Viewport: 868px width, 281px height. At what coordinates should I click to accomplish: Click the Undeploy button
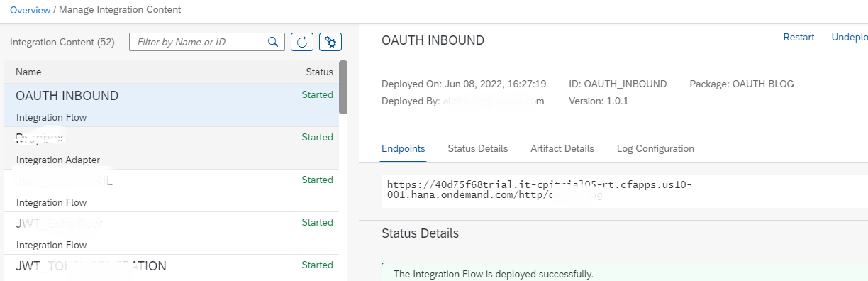pos(850,38)
